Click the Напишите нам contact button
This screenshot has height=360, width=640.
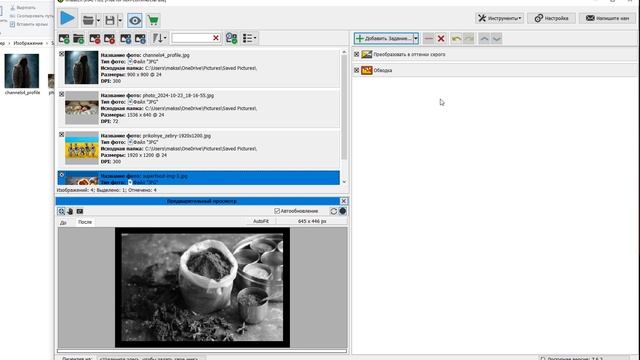(607, 18)
